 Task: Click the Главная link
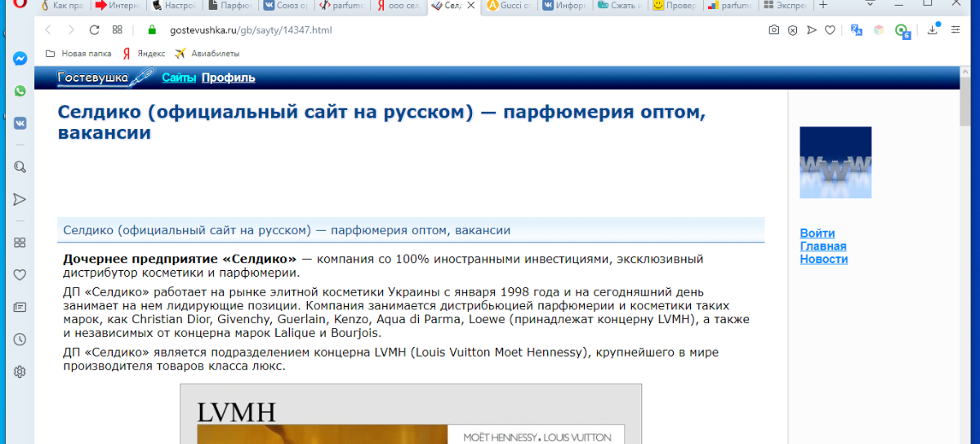coord(823,246)
